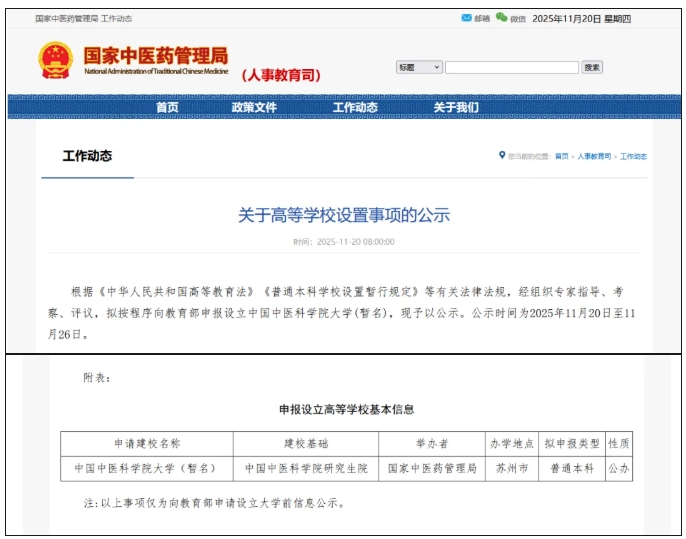Click the 建校基础 column header
The width and height of the screenshot is (686, 539).
coord(306,444)
